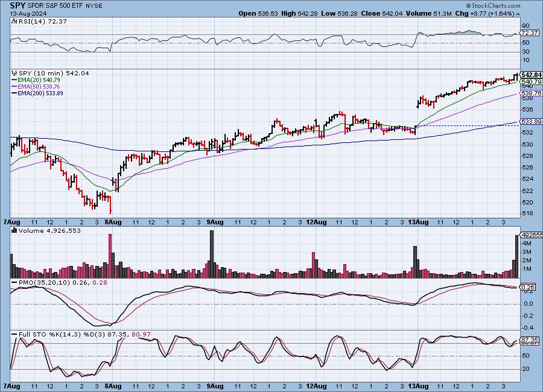
Task: Click the 10 label on the RSI axis
Action: tap(526, 60)
